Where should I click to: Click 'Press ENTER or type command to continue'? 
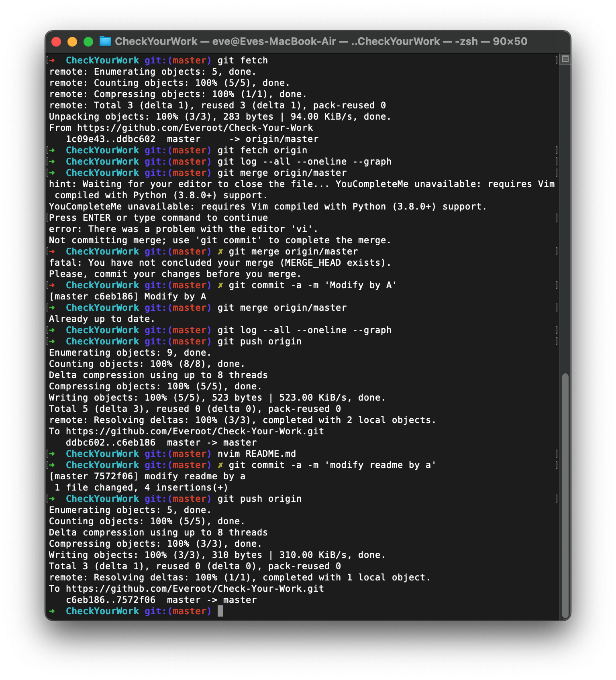(x=158, y=218)
